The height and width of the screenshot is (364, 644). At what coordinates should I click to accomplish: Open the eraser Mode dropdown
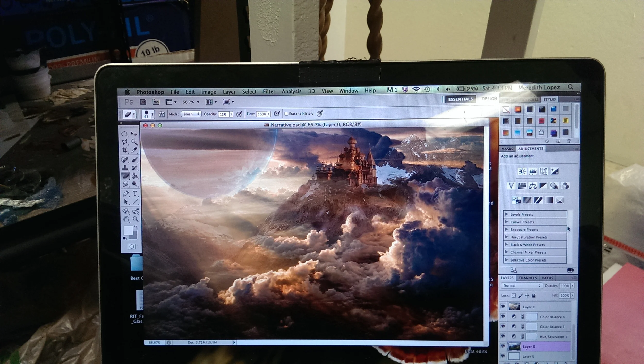pyautogui.click(x=191, y=114)
